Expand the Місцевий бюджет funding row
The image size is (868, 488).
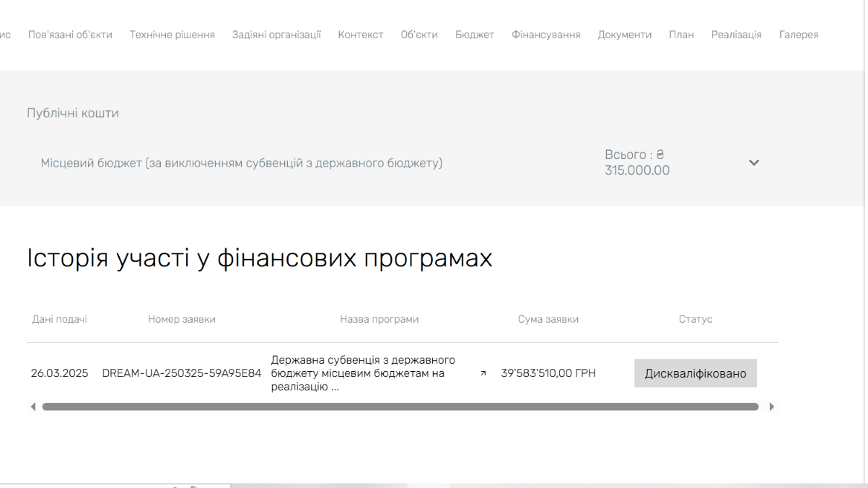(242, 163)
